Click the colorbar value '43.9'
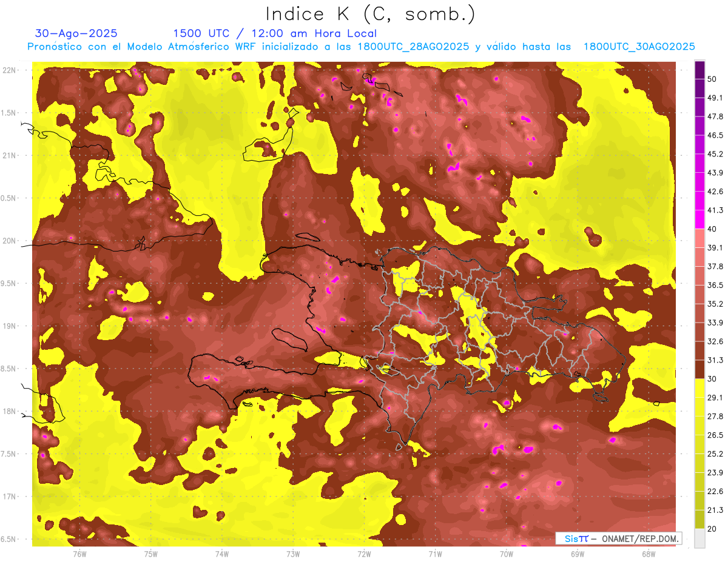 pos(715,173)
